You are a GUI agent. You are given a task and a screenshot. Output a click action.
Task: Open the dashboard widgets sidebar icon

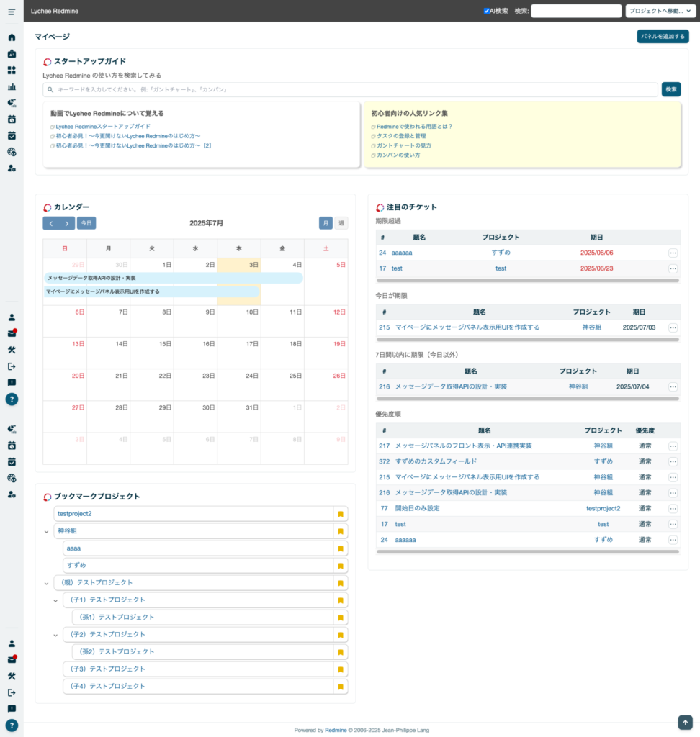click(x=12, y=70)
